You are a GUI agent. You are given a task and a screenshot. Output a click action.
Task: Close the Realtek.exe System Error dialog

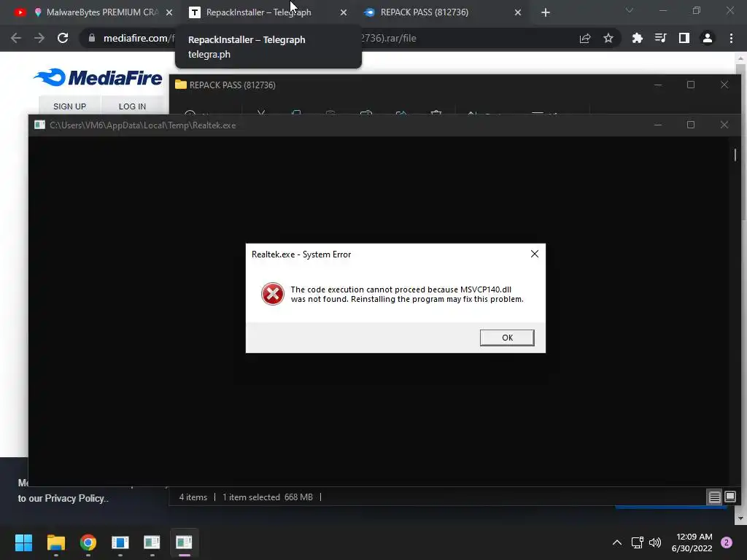click(535, 254)
